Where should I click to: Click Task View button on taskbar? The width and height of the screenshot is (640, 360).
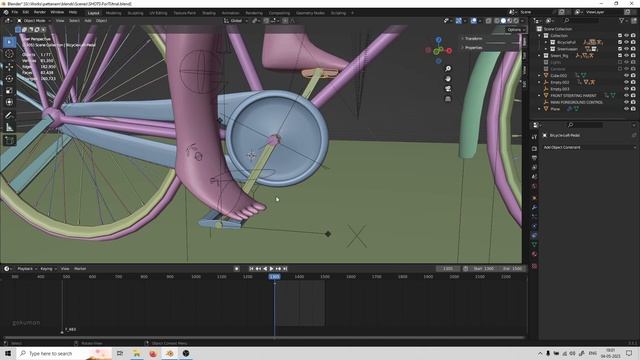[x=120, y=353]
